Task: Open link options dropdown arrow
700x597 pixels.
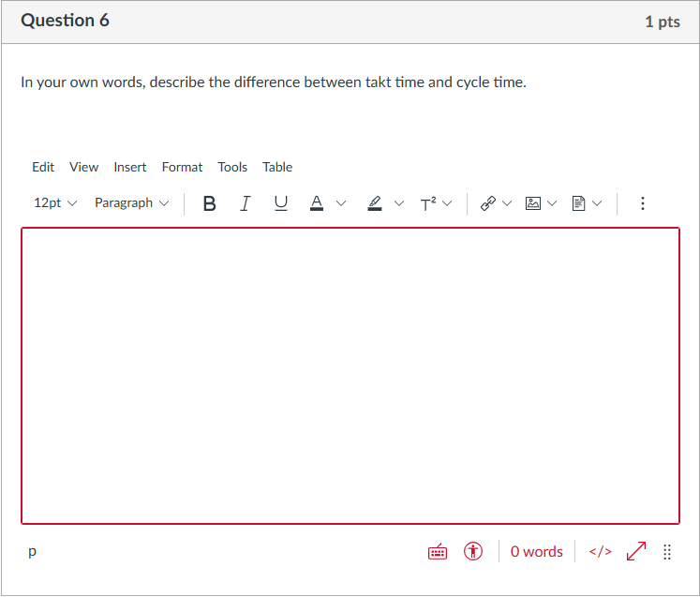Action: (507, 203)
